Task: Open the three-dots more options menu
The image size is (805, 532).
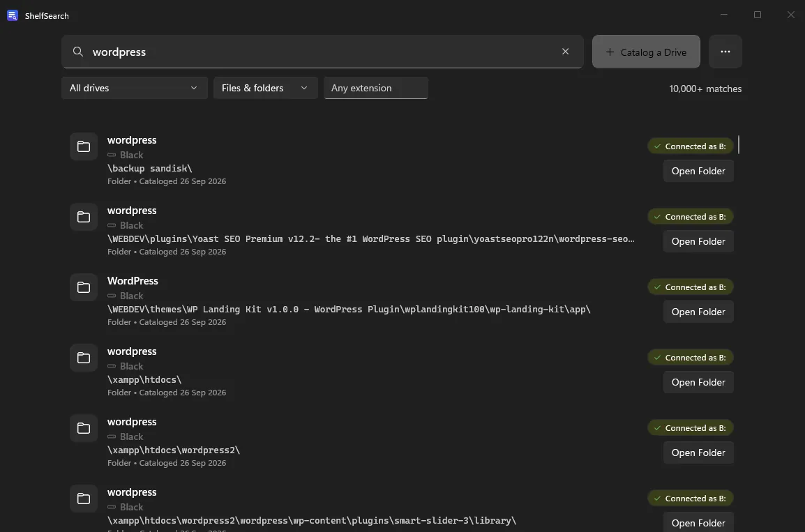Action: point(725,52)
